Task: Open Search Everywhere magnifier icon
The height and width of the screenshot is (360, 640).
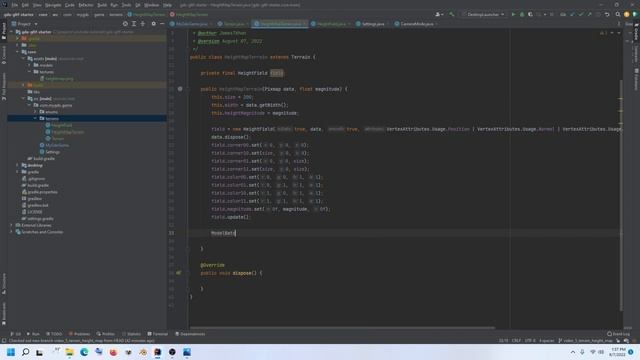Action: point(618,14)
